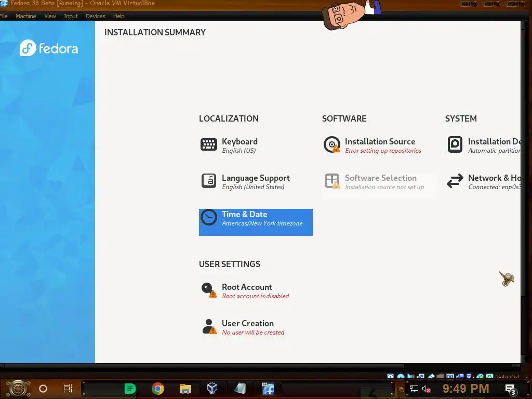Screen dimensions: 532x399
Task: Click the network icon in system tray
Action: (x=414, y=389)
